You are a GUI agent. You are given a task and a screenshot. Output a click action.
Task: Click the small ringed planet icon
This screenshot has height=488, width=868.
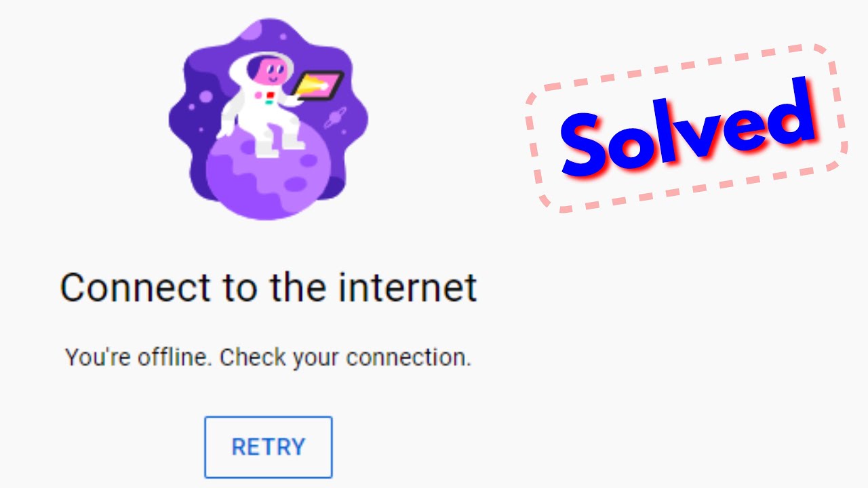pyautogui.click(x=335, y=118)
